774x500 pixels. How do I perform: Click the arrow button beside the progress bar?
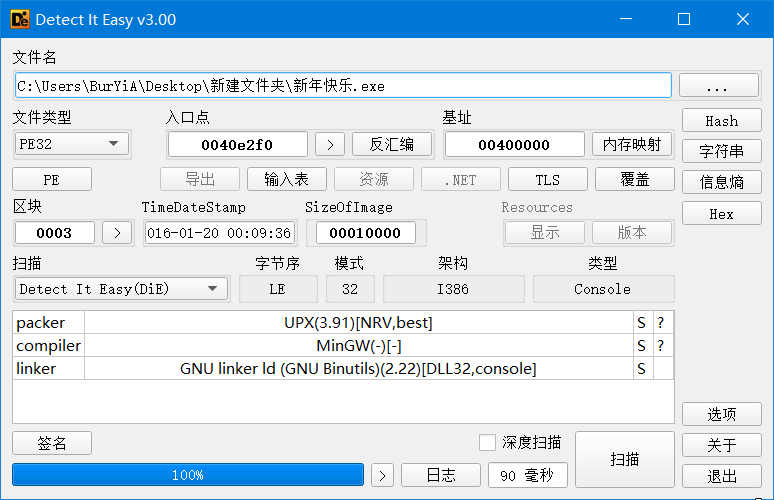point(382,475)
